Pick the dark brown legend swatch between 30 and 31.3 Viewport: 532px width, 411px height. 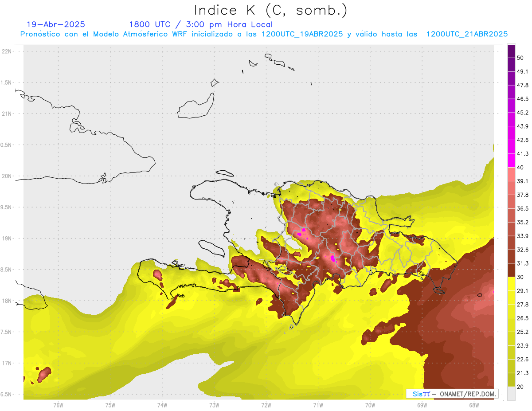point(512,270)
